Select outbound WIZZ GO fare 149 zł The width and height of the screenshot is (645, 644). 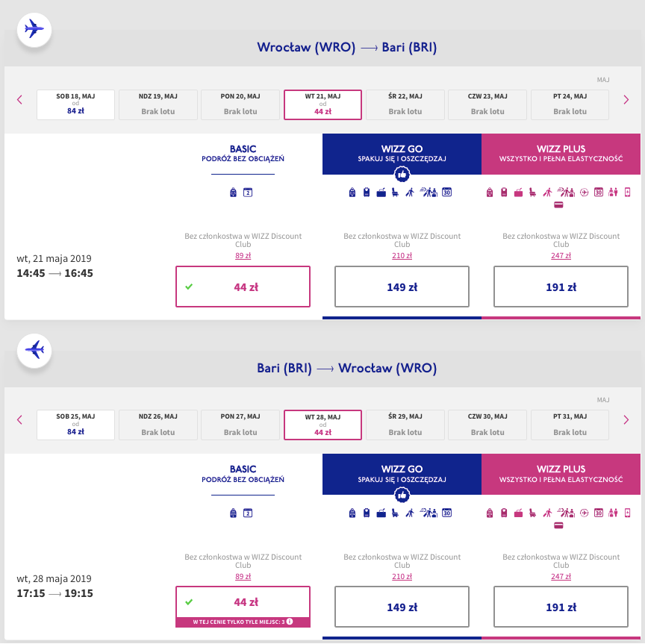coord(402,287)
